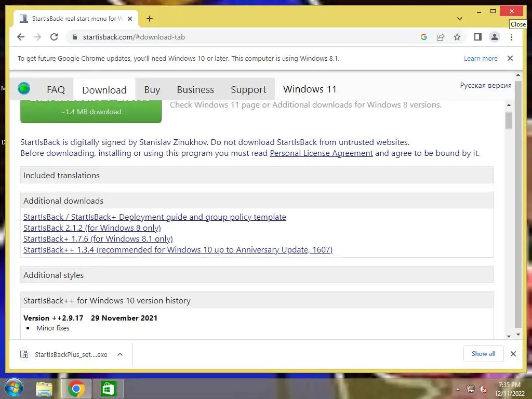Open the Windows Start orb

(14, 388)
